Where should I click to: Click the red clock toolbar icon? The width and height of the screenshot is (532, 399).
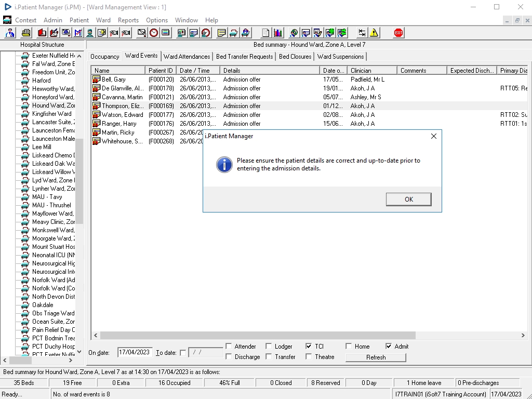[154, 33]
